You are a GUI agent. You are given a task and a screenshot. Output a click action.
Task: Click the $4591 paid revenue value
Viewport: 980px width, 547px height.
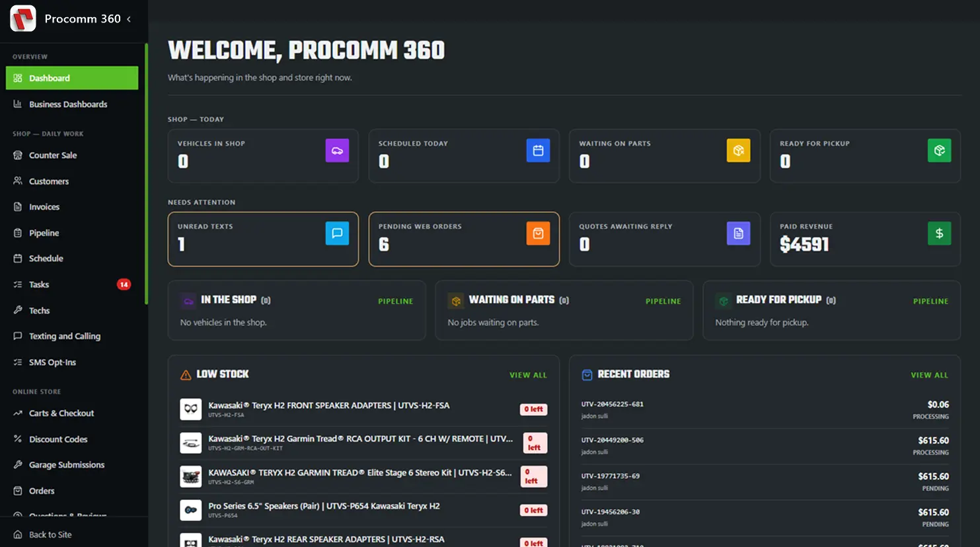coord(804,245)
